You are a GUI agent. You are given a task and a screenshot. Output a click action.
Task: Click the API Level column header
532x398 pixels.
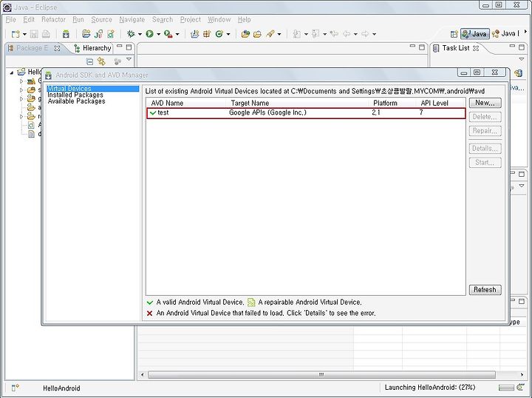tap(440, 103)
